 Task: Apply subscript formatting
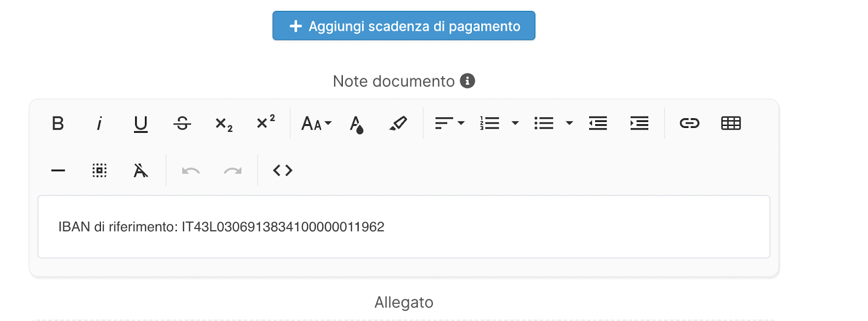pos(224,124)
